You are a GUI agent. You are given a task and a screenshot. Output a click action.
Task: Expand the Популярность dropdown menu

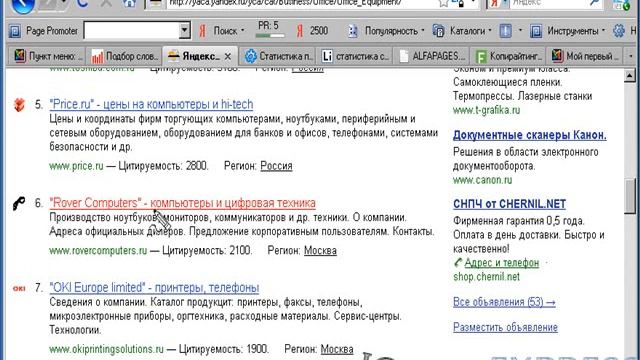point(422,31)
